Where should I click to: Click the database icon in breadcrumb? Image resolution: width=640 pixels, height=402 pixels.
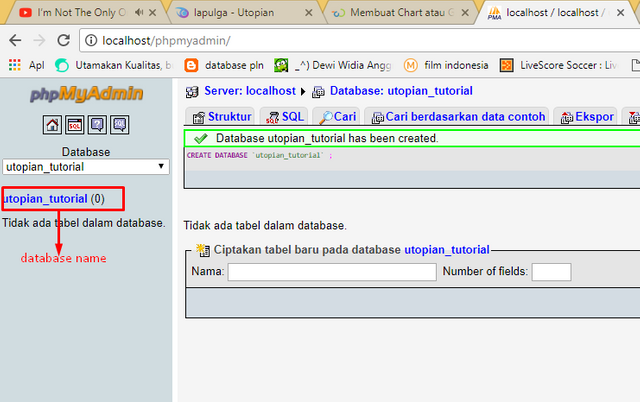coord(318,92)
